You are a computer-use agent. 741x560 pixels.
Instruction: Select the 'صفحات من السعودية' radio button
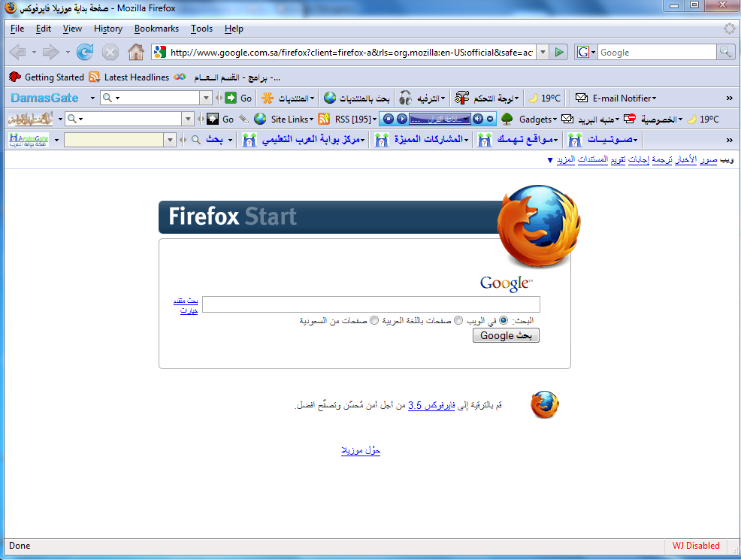point(374,320)
